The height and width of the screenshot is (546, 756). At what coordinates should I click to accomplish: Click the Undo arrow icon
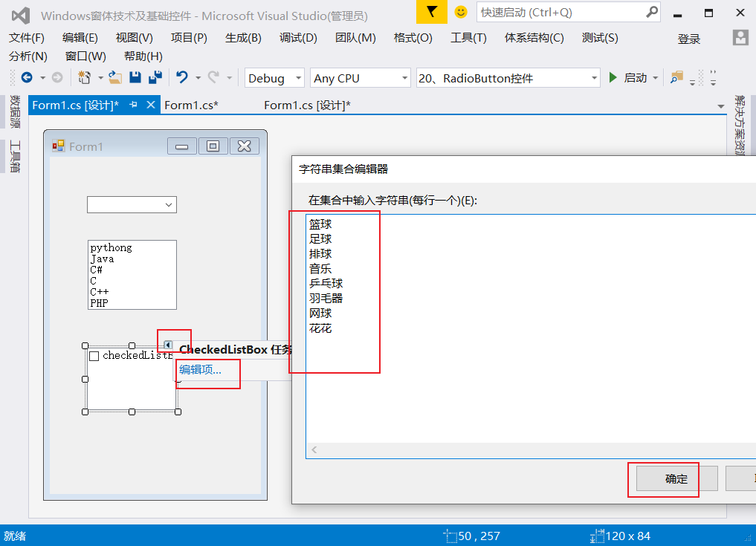pos(182,77)
